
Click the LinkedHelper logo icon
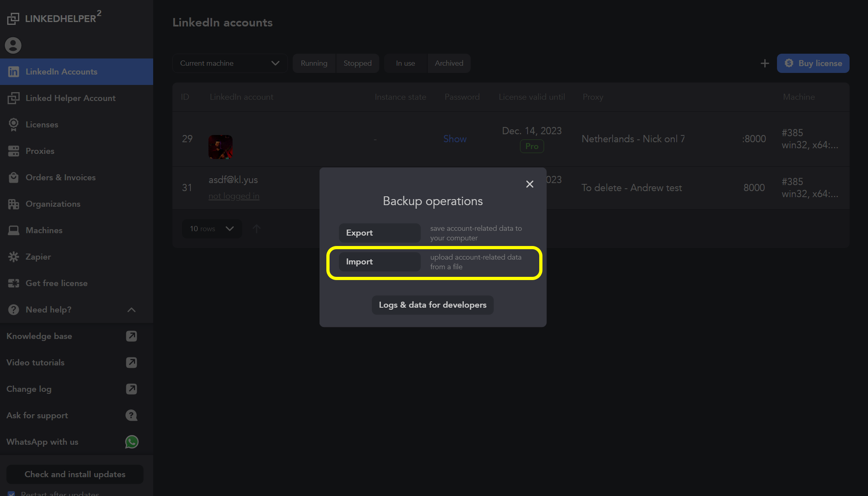(x=13, y=19)
